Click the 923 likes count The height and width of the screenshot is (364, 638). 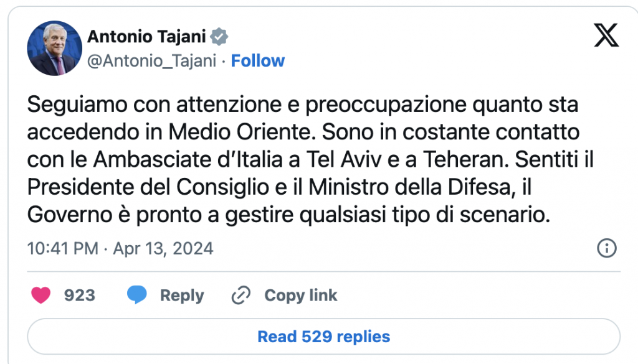click(80, 295)
